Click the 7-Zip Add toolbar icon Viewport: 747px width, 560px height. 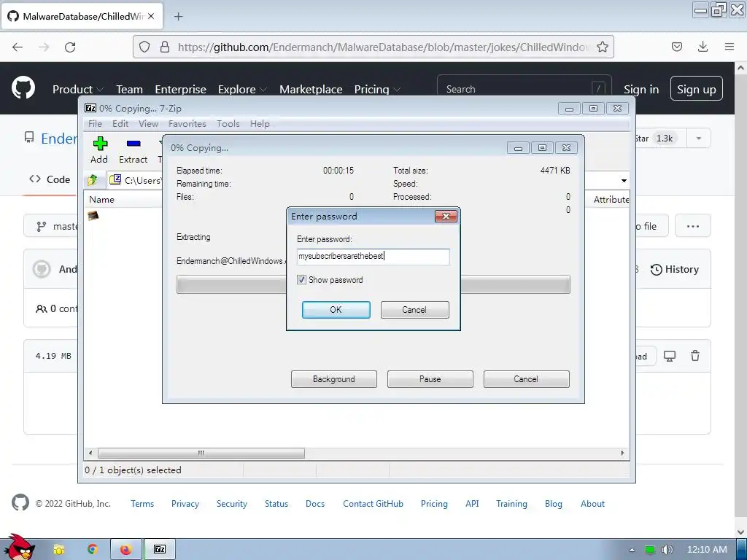pyautogui.click(x=99, y=144)
